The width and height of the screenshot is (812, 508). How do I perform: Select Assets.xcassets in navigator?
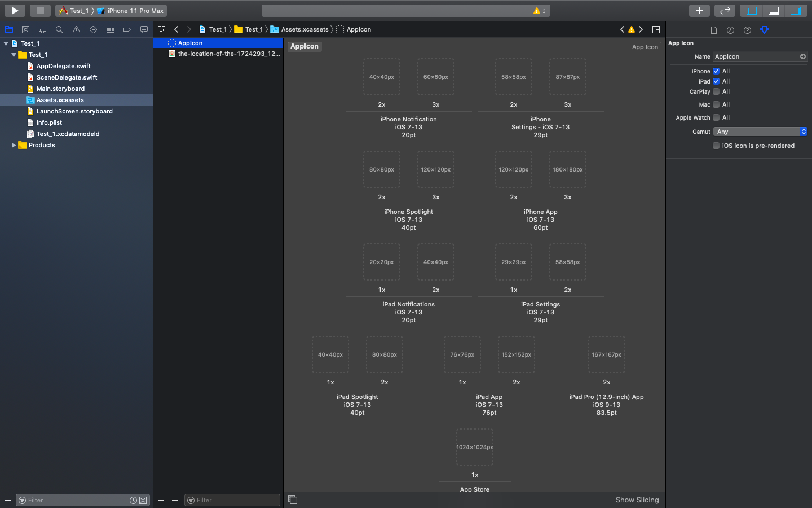coord(76,100)
